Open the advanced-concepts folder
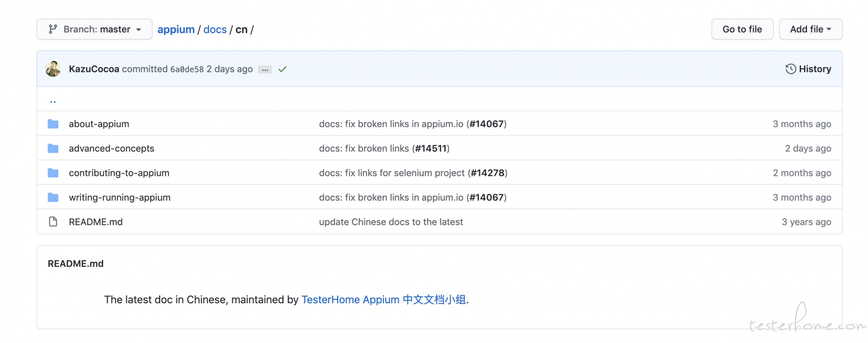This screenshot has height=343, width=868. pos(112,148)
